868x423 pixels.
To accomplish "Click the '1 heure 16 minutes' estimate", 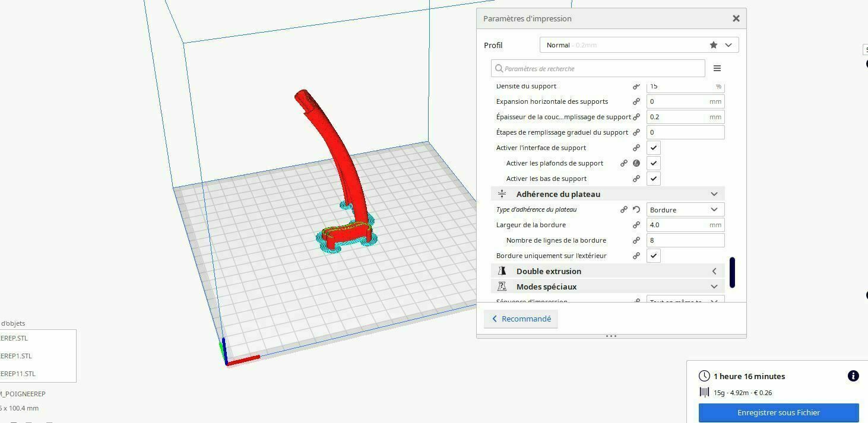I will coord(749,376).
